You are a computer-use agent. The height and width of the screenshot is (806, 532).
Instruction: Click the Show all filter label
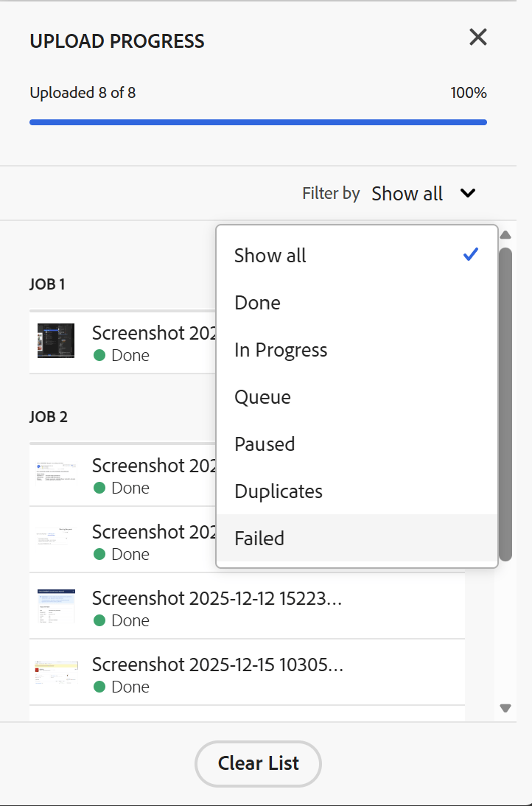pyautogui.click(x=407, y=193)
